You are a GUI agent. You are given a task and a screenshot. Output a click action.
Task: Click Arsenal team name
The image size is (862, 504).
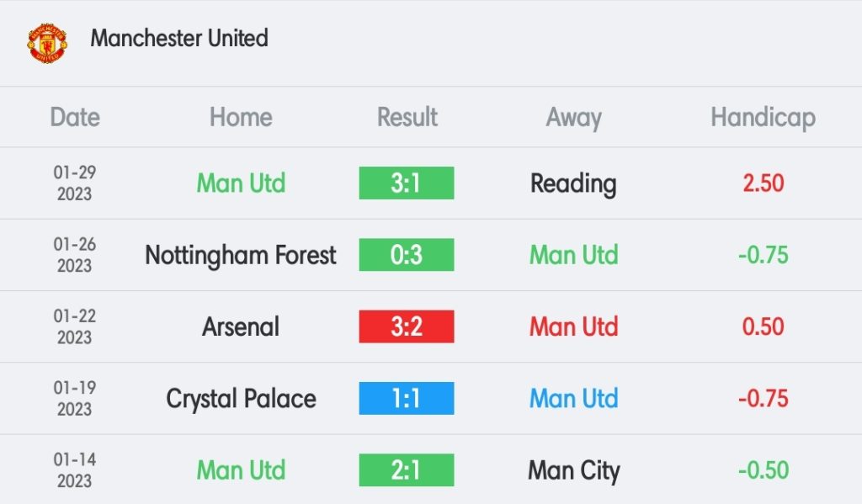pos(241,326)
